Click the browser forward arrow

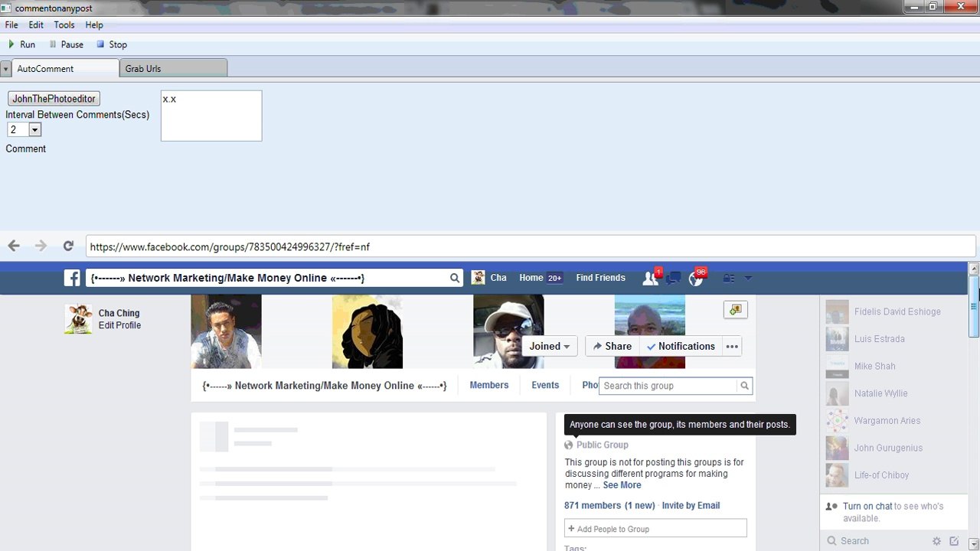41,246
